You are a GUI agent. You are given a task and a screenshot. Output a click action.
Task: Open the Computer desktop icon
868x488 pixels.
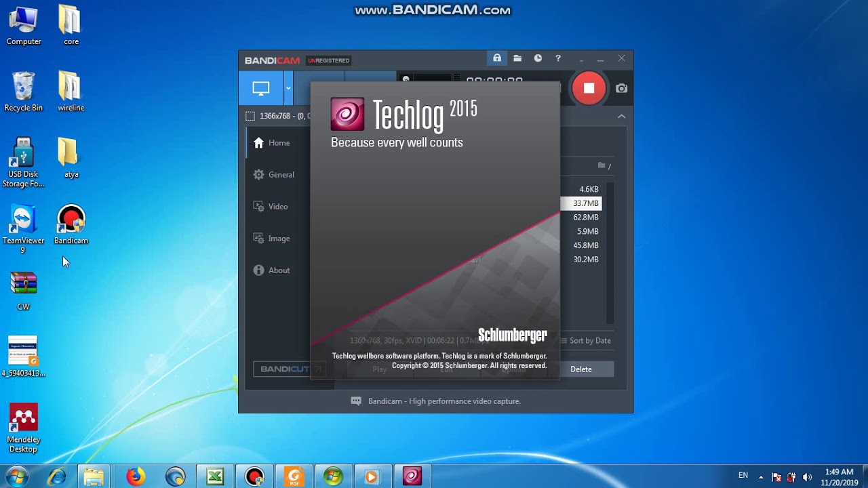(24, 26)
